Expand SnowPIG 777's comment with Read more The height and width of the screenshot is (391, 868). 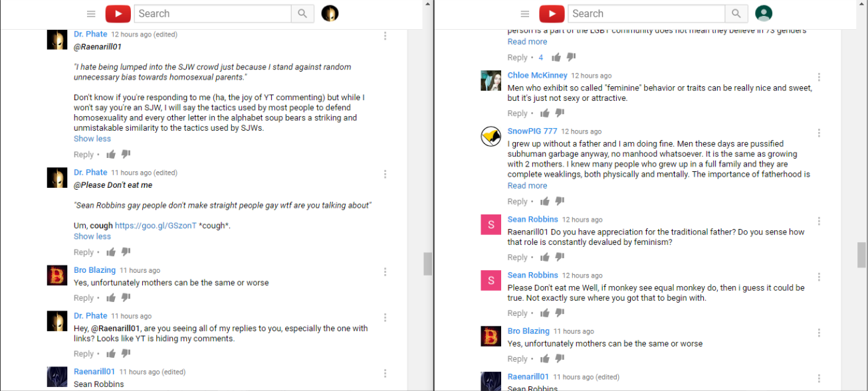point(528,186)
